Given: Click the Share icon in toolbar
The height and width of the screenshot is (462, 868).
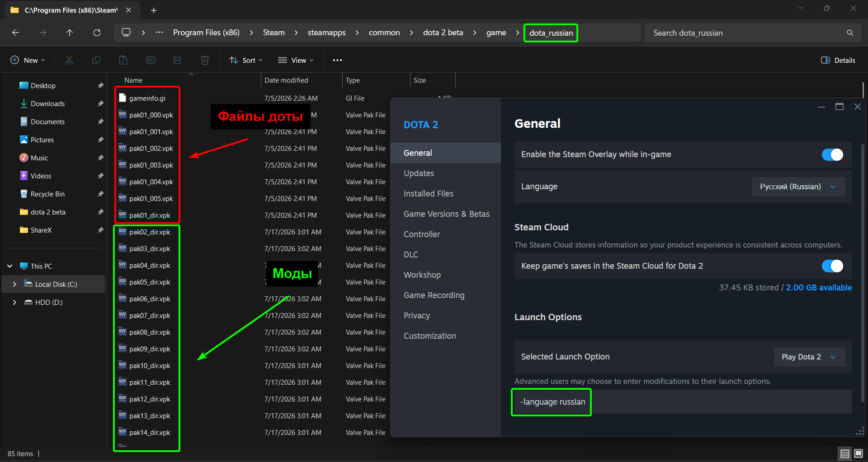Looking at the screenshot, I should [x=178, y=60].
